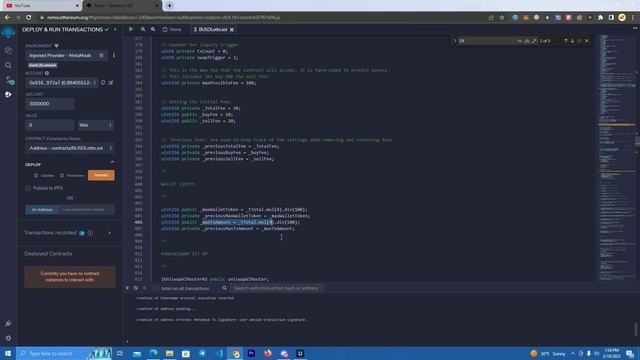Collapse the Deploy section chevron
This screenshot has height=360, width=640.
coord(112,162)
